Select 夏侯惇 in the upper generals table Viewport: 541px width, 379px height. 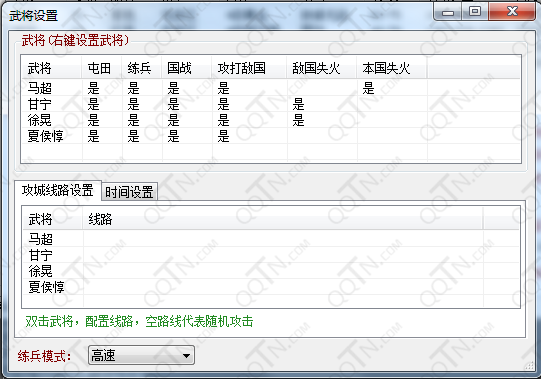click(46, 136)
